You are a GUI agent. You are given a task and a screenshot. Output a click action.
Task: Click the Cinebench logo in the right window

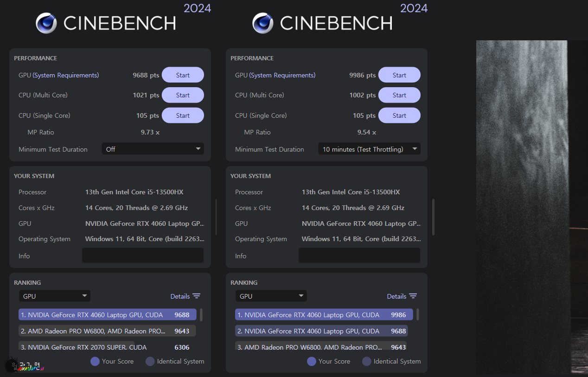(x=263, y=23)
